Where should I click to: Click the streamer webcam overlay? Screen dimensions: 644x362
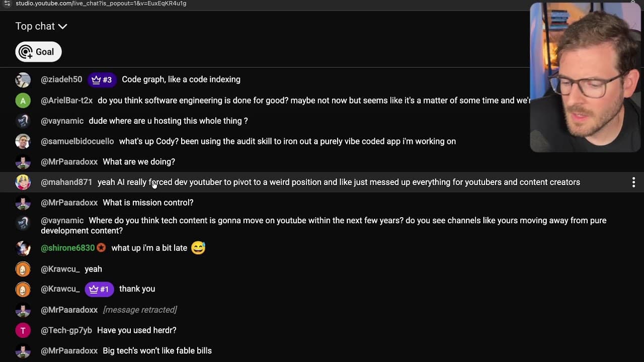tap(585, 77)
